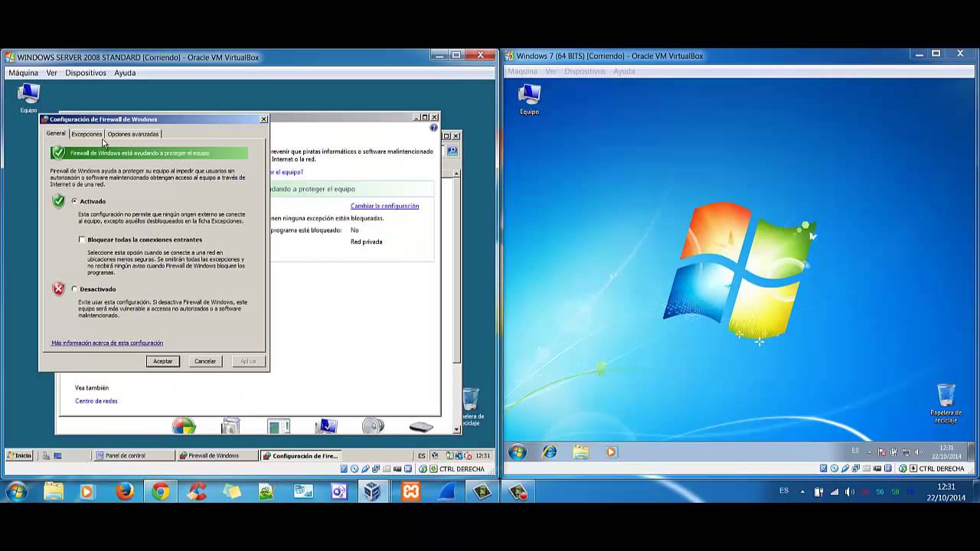Open Más información acerca de esta configuración link

pyautogui.click(x=107, y=343)
